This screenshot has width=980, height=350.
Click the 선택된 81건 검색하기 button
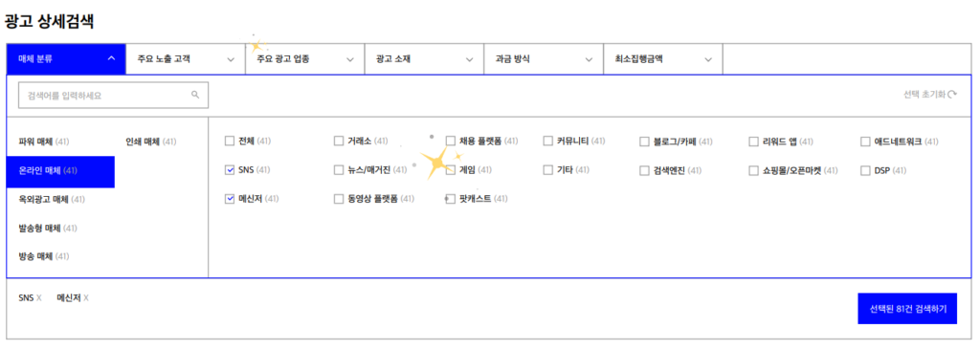[x=907, y=309]
